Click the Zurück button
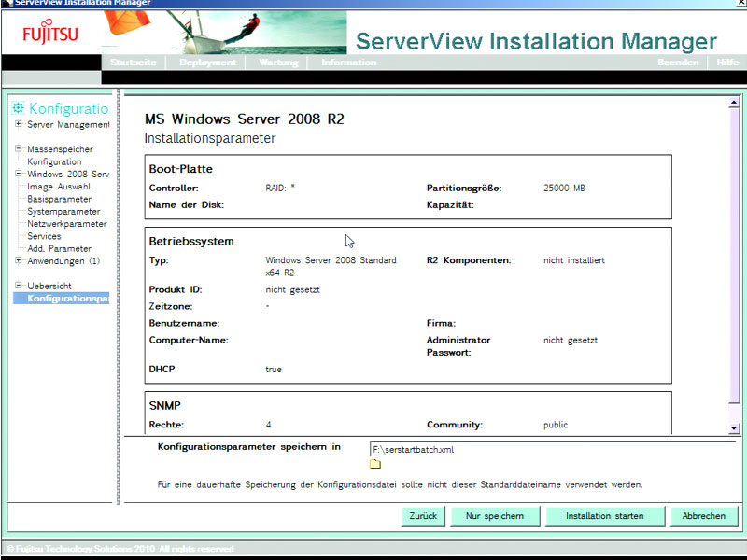The image size is (747, 560). click(423, 516)
